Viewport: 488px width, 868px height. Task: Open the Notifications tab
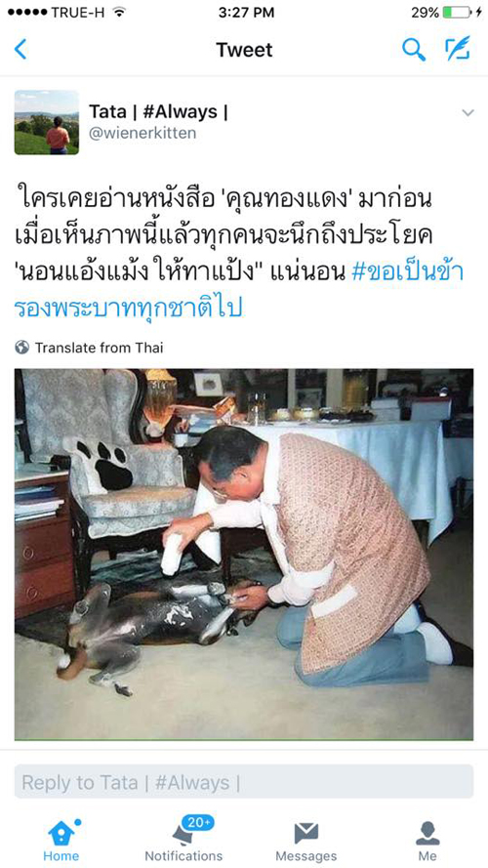(183, 840)
